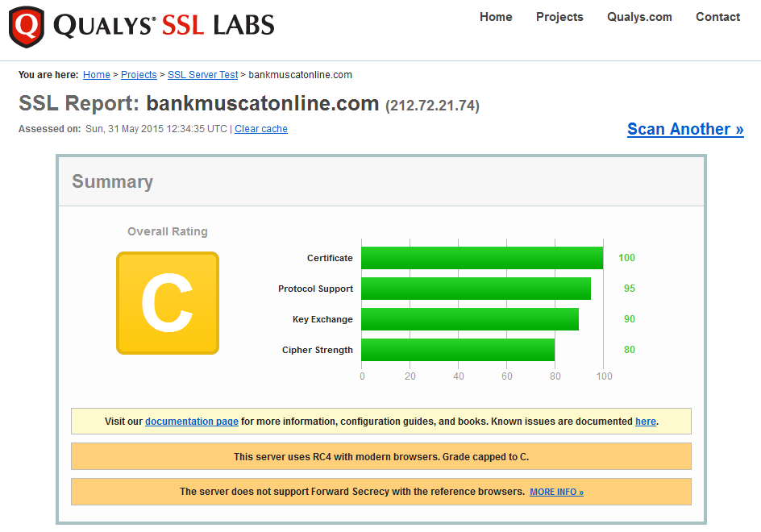The height and width of the screenshot is (532, 761).
Task: Click the Cipher Strength score bar
Action: coord(458,350)
